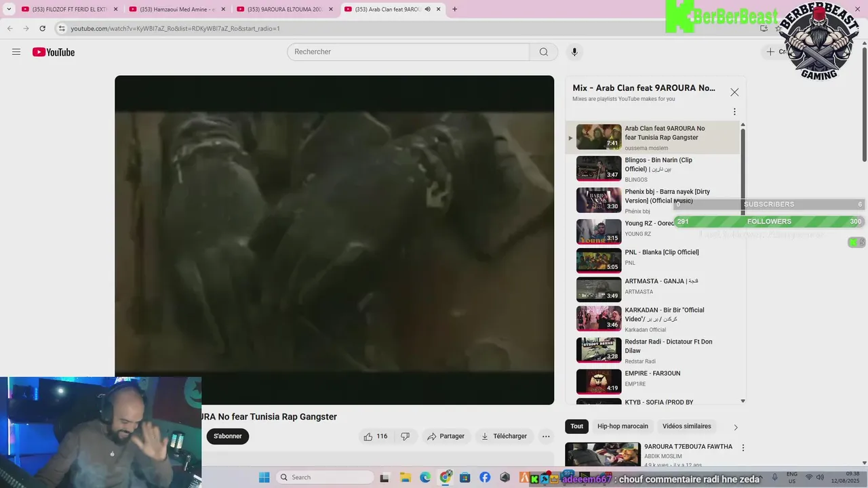Play Phenix bbj - Barra nayek playlist item
This screenshot has height=488, width=868.
pyautogui.click(x=654, y=201)
